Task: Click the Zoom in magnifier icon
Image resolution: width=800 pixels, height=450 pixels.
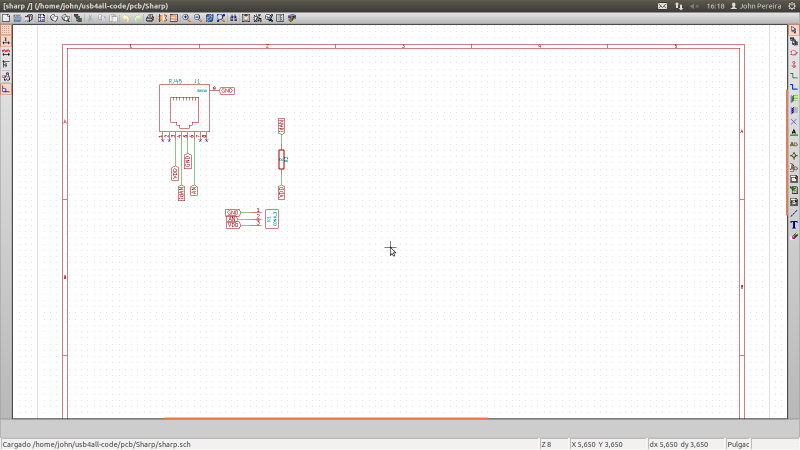Action: (186, 18)
